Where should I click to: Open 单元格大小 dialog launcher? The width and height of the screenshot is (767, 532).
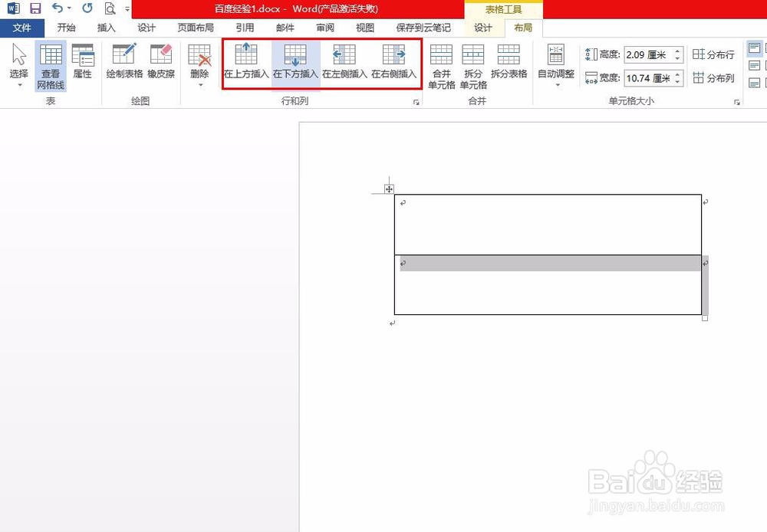(736, 102)
